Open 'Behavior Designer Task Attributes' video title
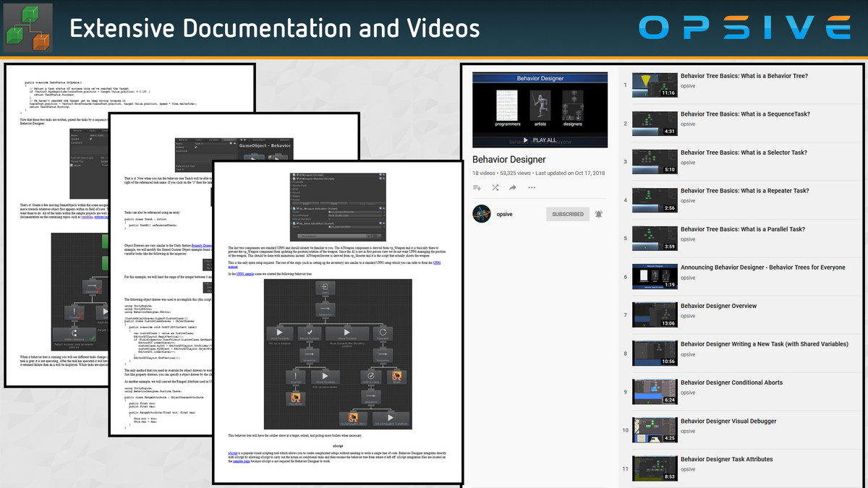Screen dimensions: 868x488 click(x=727, y=459)
